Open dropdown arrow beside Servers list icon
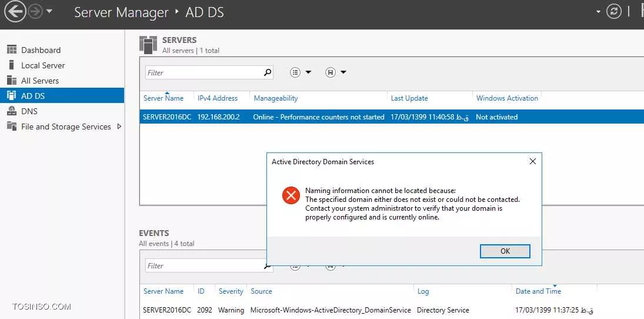This screenshot has width=644, height=319. [308, 72]
